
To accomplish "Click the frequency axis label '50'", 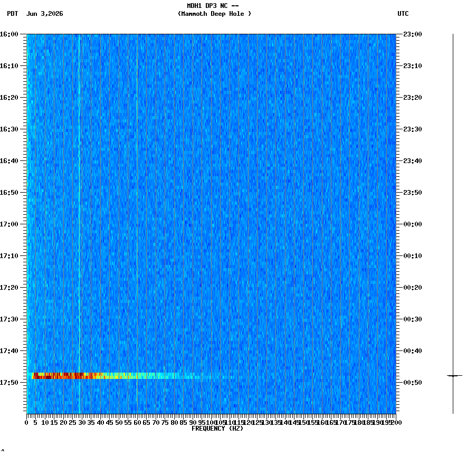I will [119, 423].
